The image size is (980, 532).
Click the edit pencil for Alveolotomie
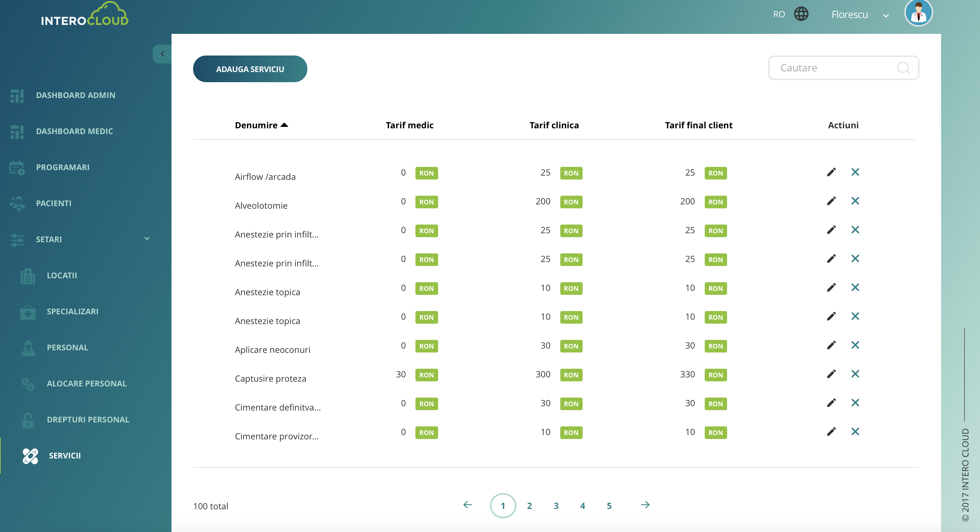pyautogui.click(x=831, y=201)
